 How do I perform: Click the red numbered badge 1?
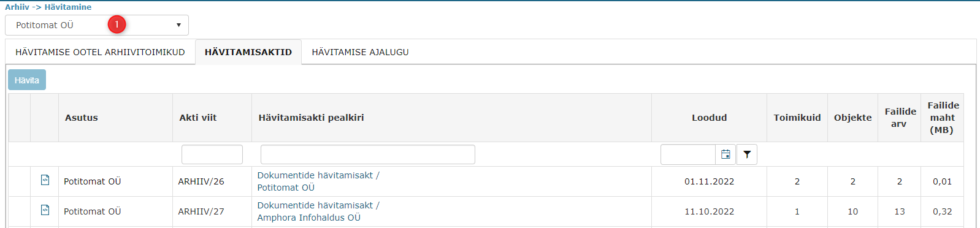[x=117, y=25]
